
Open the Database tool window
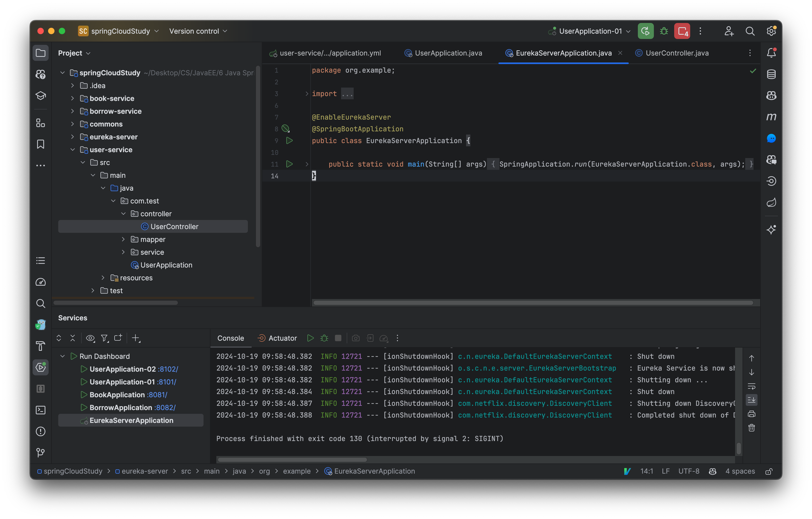click(x=771, y=74)
